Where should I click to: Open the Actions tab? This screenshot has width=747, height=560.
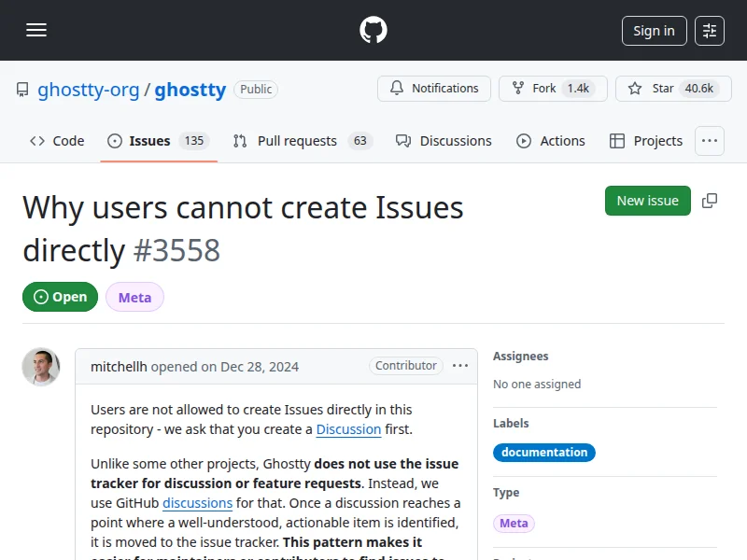(551, 141)
